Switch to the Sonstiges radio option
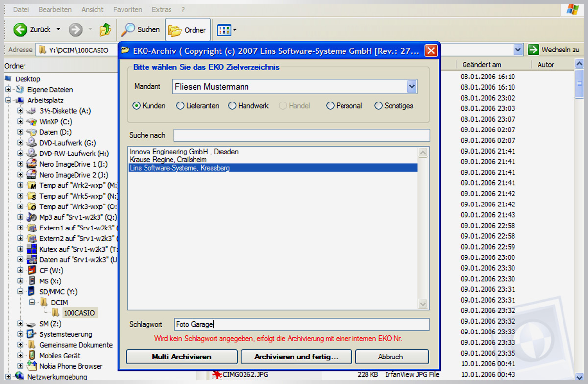588x384 pixels. (378, 106)
